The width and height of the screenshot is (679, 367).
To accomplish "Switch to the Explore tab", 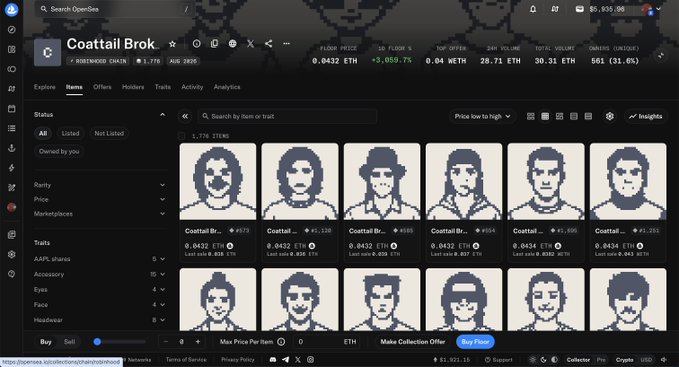I will [45, 87].
